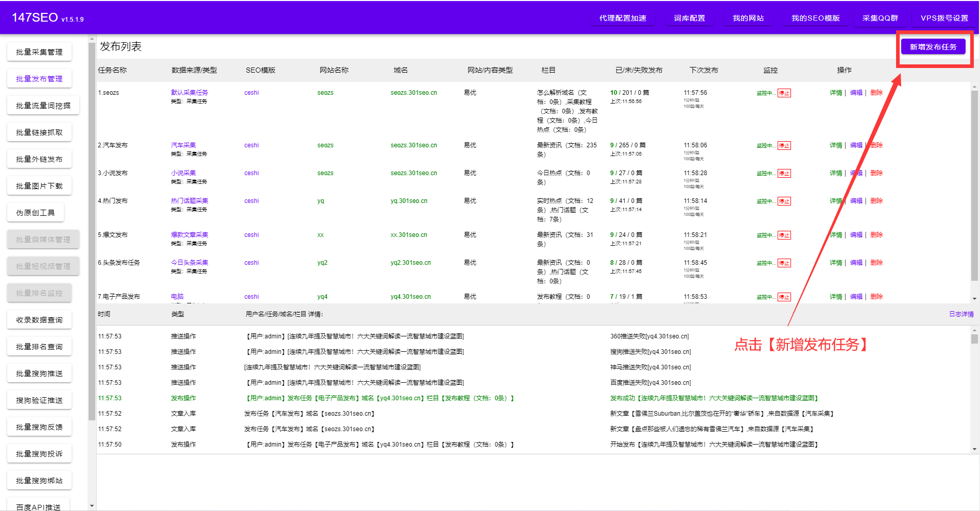Click 编辑 for task 5.爆文发布
The image size is (980, 511).
coord(856,235)
